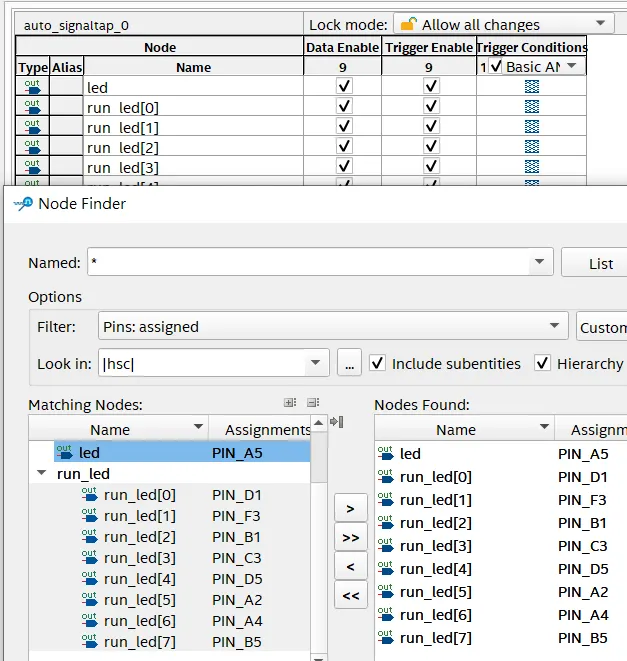Toggle Trigger Enable checkbox for led
This screenshot has height=661, width=627.
[x=431, y=86]
